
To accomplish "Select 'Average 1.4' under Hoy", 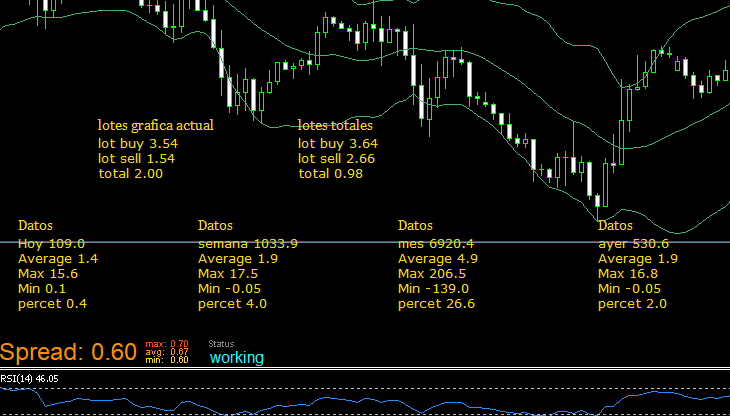I will (58, 259).
